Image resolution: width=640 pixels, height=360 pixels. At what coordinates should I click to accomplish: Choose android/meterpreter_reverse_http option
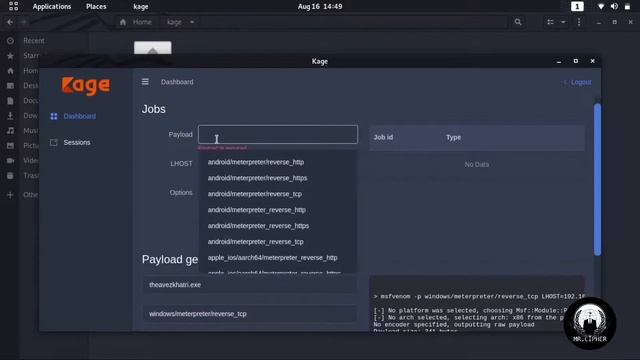257,210
